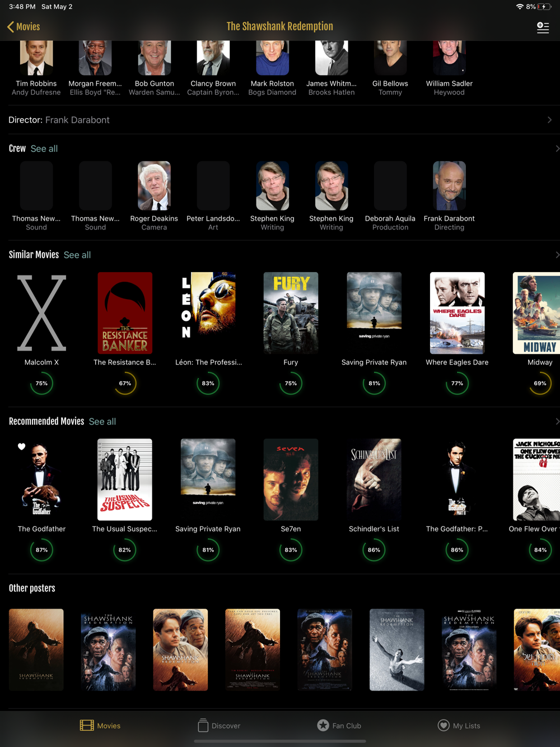Open Bob Gunton cast photo

pos(154,58)
